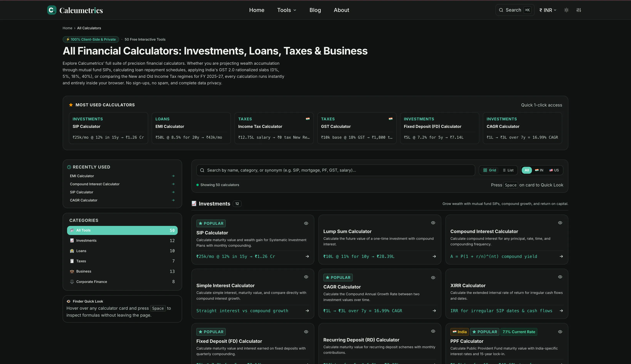Click the search magnifier icon in header
The height and width of the screenshot is (364, 631).
point(501,10)
